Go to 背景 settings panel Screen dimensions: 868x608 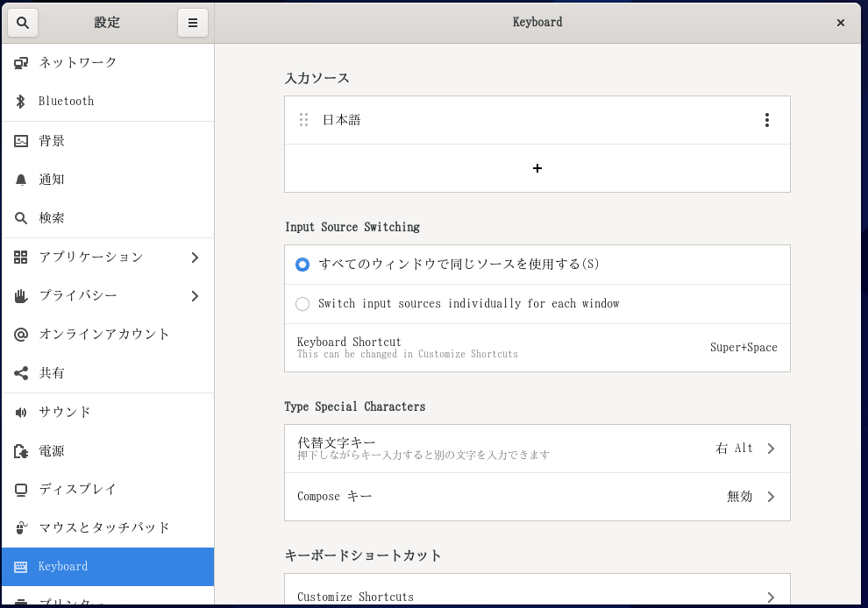pyautogui.click(x=108, y=140)
